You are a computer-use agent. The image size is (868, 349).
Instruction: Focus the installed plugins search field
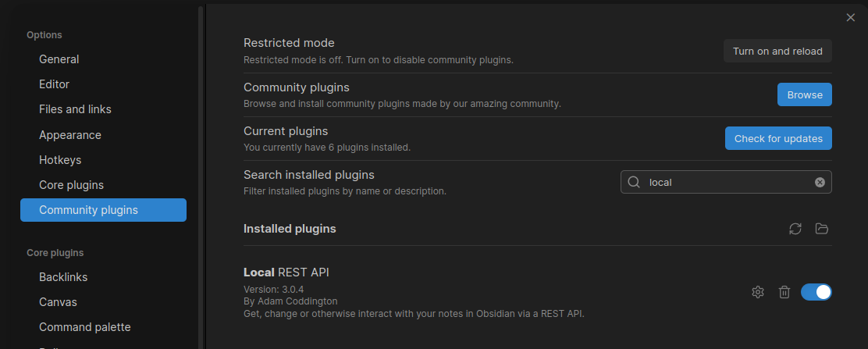click(x=726, y=182)
